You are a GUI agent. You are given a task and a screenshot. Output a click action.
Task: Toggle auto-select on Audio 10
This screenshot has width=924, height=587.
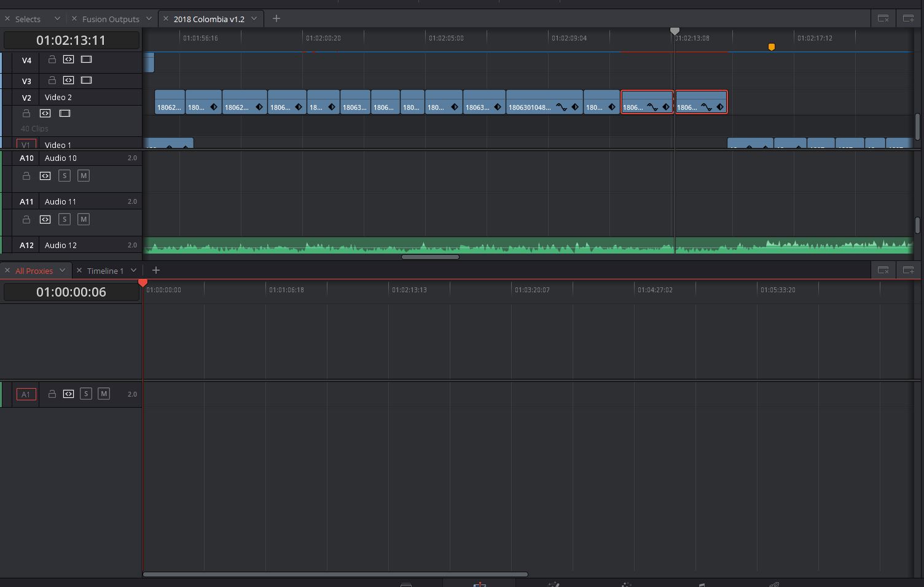pyautogui.click(x=45, y=176)
